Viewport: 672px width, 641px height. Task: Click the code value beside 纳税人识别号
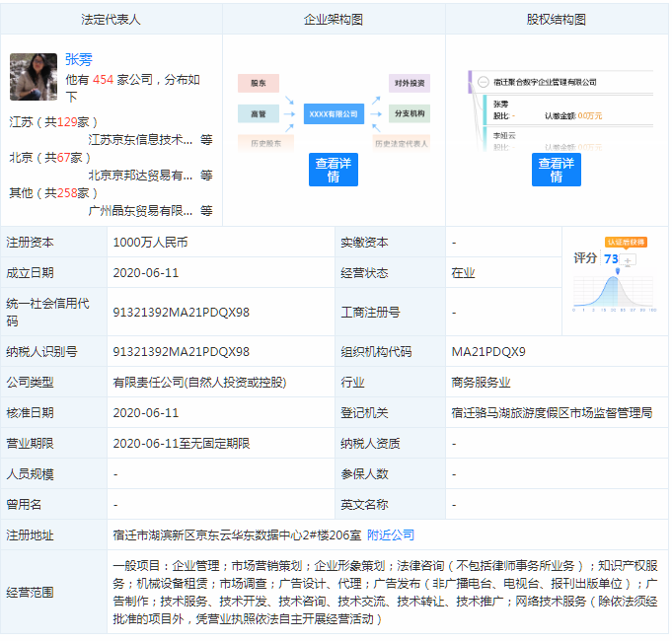click(182, 351)
